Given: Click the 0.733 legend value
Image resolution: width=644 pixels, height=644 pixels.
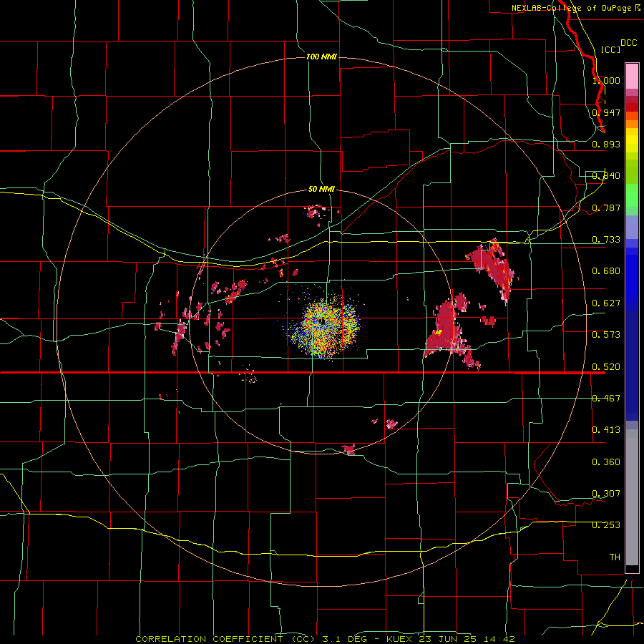Looking at the screenshot, I should pyautogui.click(x=606, y=240).
